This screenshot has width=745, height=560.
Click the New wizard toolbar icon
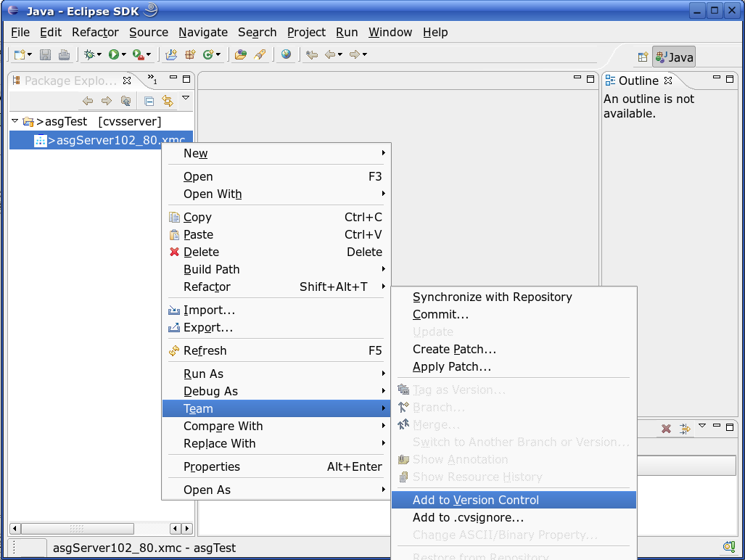coord(20,54)
